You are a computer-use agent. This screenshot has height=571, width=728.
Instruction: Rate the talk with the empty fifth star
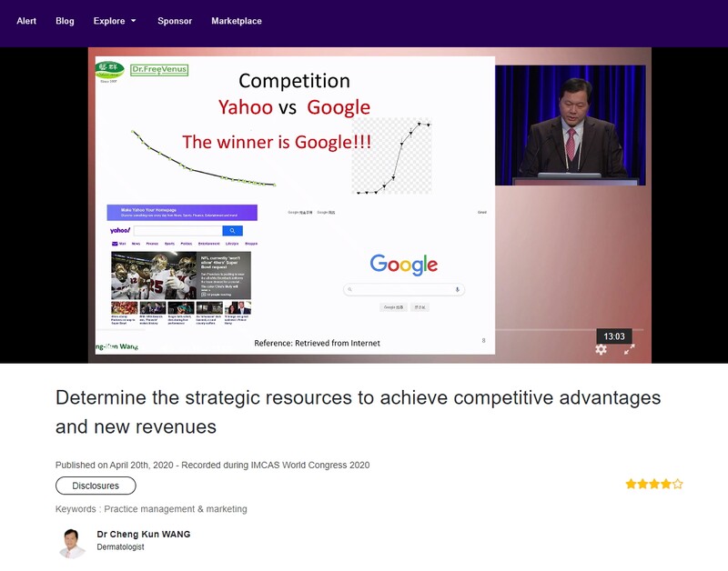click(x=678, y=485)
